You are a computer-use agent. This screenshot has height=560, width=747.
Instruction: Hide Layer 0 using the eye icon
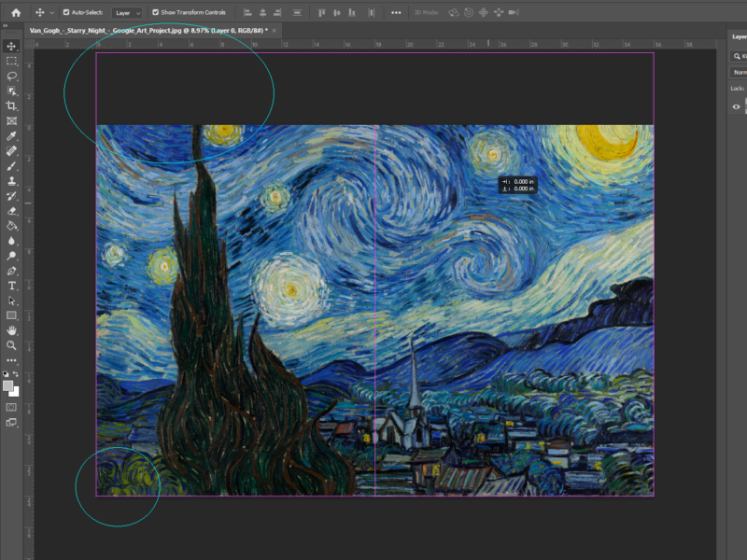(x=736, y=107)
